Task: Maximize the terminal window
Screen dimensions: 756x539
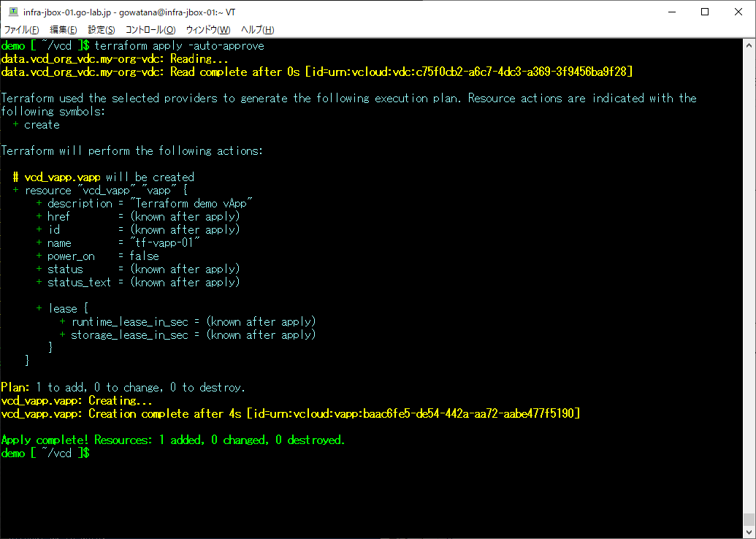Action: (x=705, y=12)
